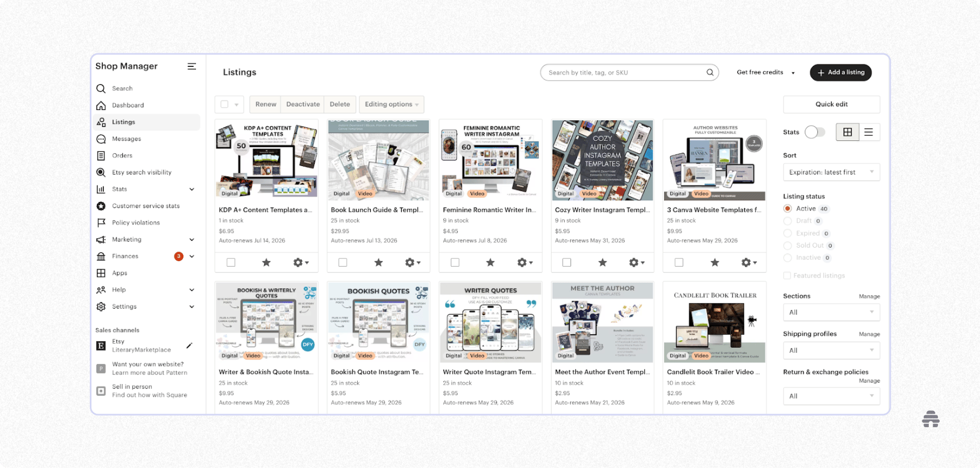Go to Dashboard in sidebar

pos(128,106)
